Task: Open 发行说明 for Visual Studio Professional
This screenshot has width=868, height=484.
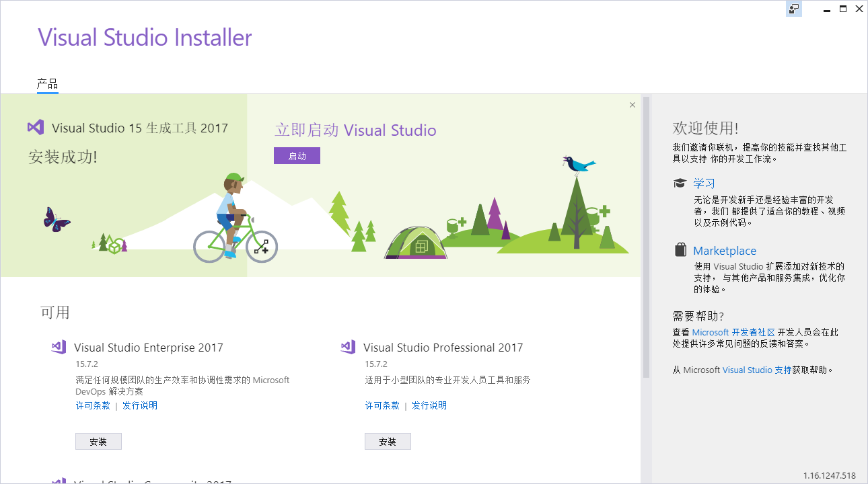Action: tap(429, 405)
